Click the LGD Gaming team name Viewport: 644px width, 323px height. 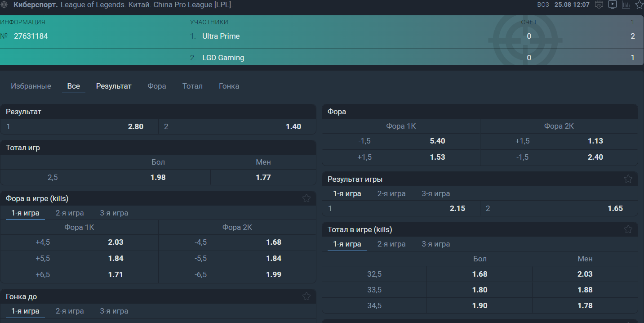click(223, 58)
